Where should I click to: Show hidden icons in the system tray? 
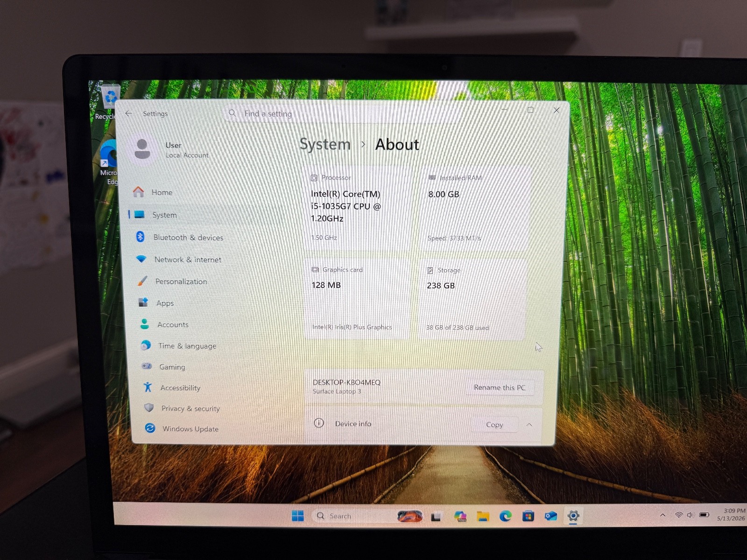[x=662, y=515]
